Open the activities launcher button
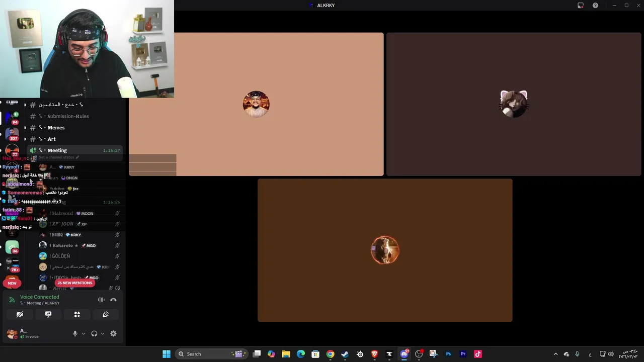Viewport: 644px width, 362px height. 77,314
